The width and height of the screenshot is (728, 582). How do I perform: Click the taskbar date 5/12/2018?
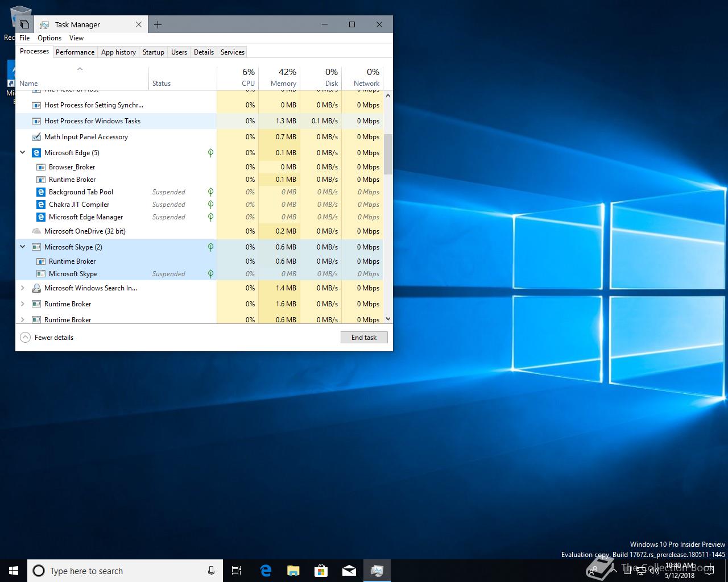coord(680,575)
